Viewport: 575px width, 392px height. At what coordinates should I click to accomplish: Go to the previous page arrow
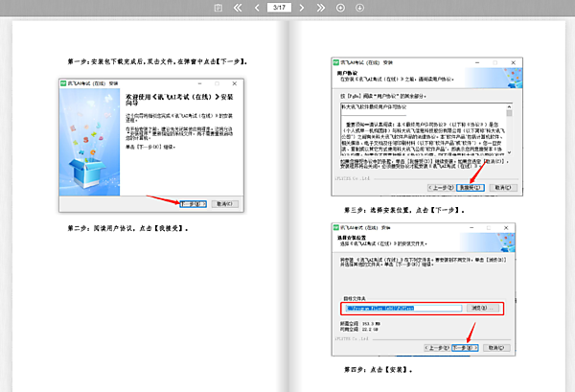(x=257, y=8)
